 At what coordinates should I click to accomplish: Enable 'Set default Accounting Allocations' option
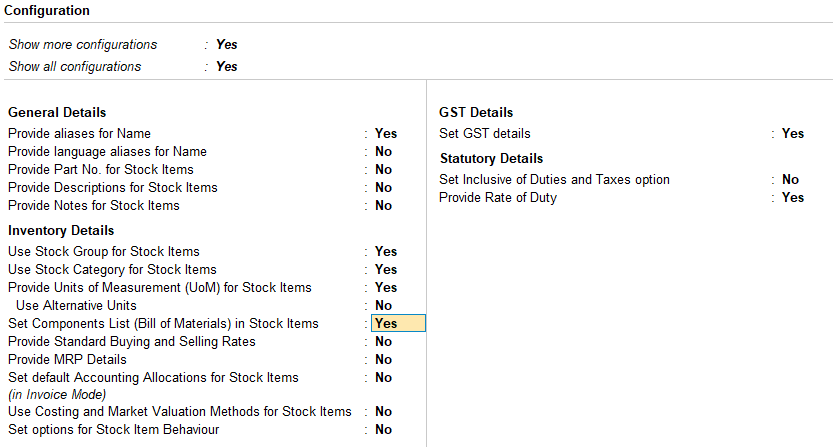tap(384, 378)
